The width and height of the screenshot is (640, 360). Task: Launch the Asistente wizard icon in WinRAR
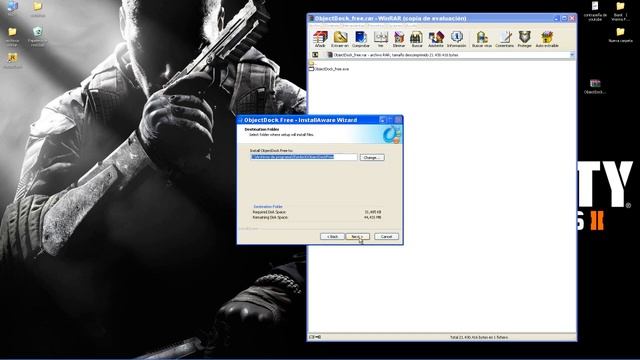[436, 39]
